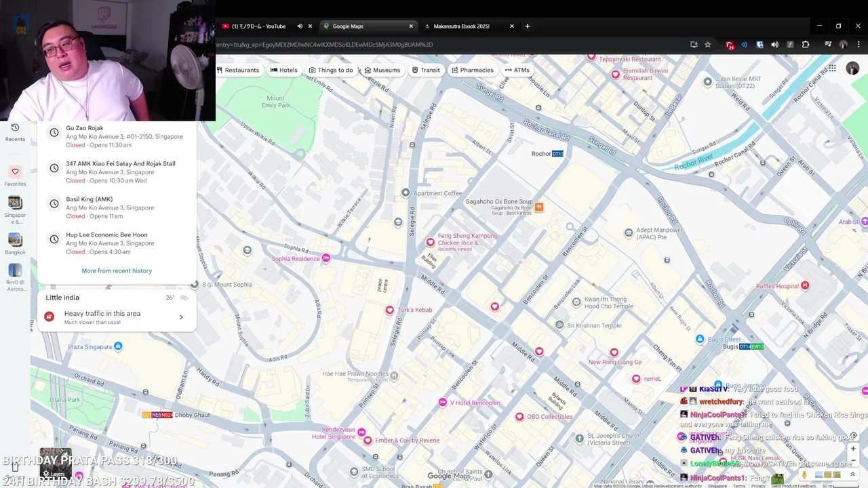Toggle the Restaurants filter chip
This screenshot has height=488, width=868.
click(x=238, y=70)
